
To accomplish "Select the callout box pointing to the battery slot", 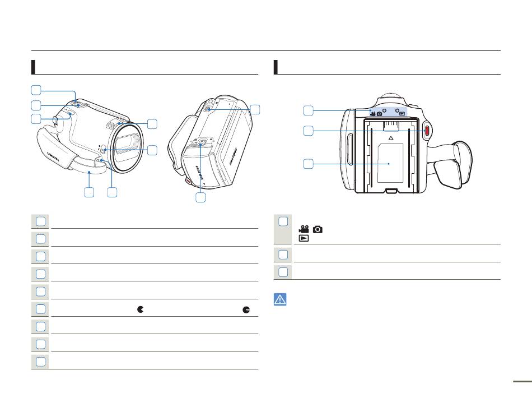I will click(x=308, y=164).
